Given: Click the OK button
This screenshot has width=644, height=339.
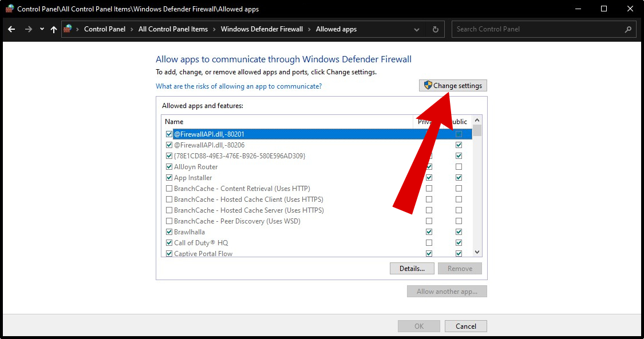Looking at the screenshot, I should (x=419, y=326).
